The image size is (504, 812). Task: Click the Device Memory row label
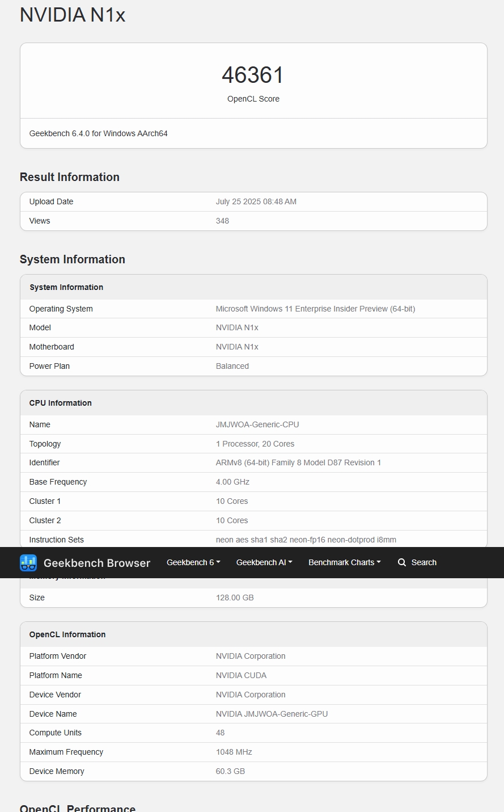(57, 771)
